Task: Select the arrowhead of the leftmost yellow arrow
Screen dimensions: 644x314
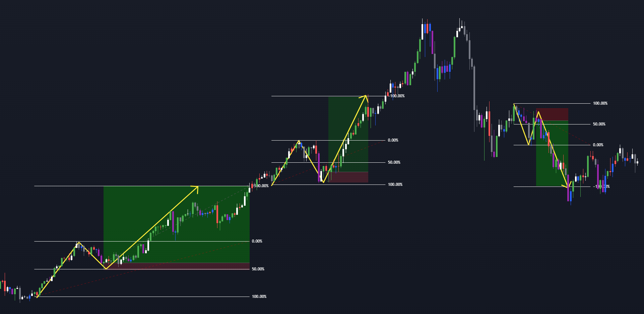Action: (197, 187)
